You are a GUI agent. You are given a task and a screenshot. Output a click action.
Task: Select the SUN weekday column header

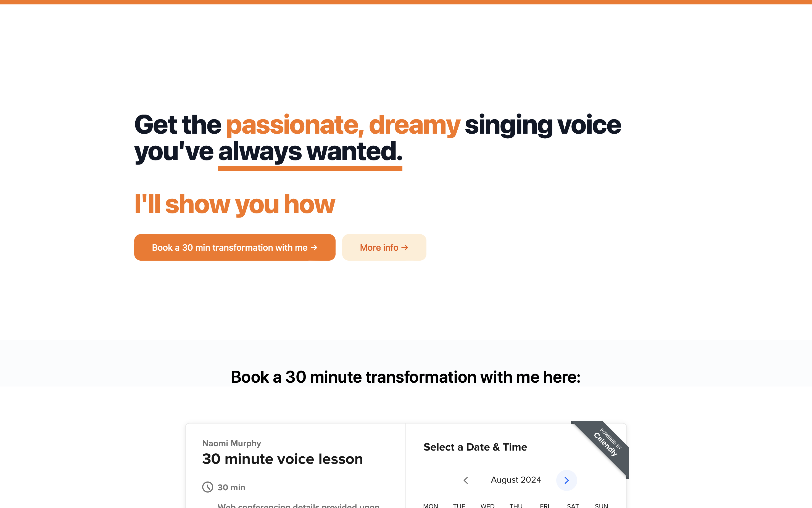(601, 505)
